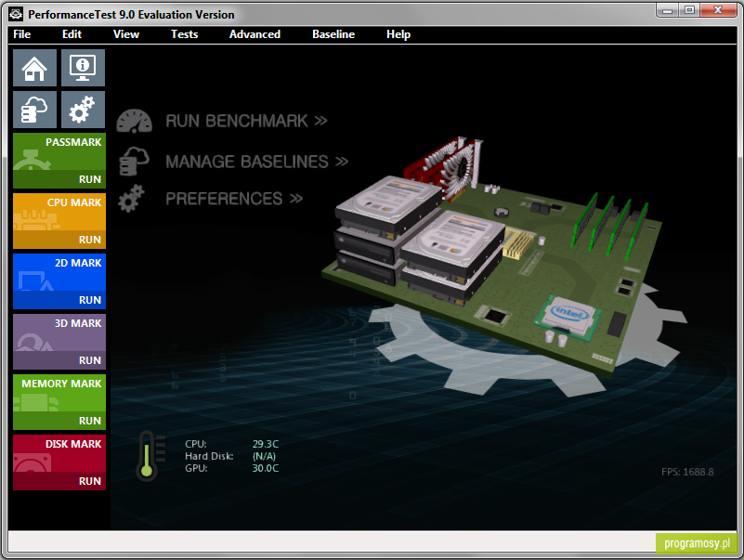
Task: Open the Advanced menu
Action: pos(255,34)
